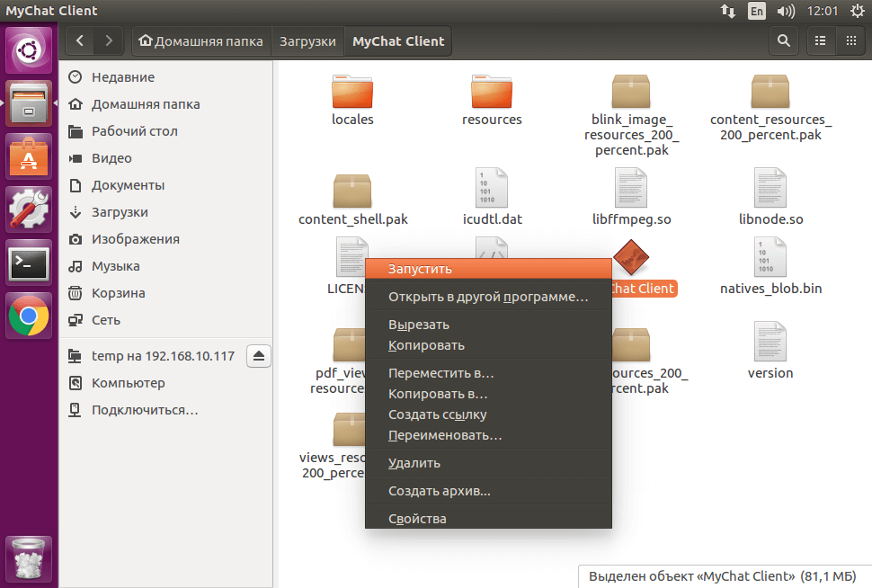This screenshot has height=588, width=872.
Task: Open the search icon in the toolbar
Action: pos(782,40)
